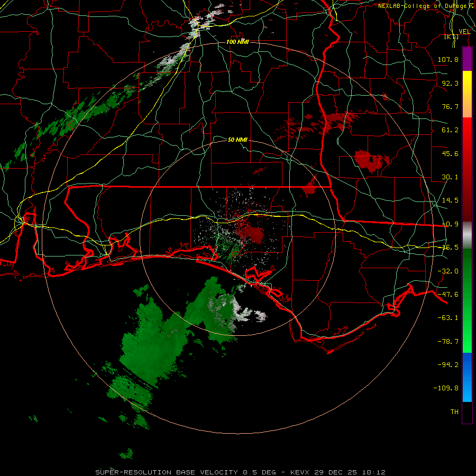Pick the blue segment of the velocity color bar
476x476 pixels.
click(467, 377)
